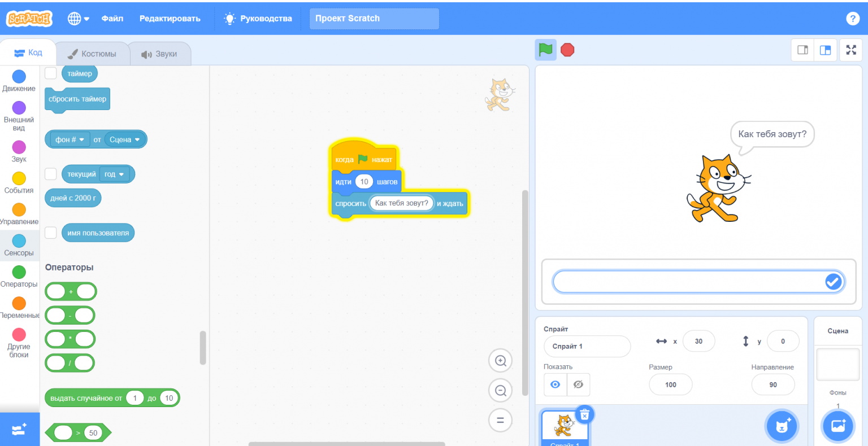Viewport: 868px width, 446px height.
Task: Open the Сцена dropdown in block
Action: 125,139
